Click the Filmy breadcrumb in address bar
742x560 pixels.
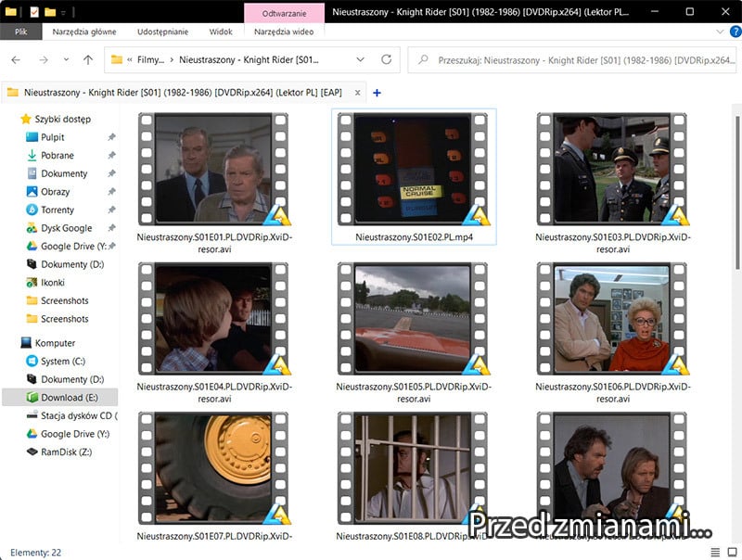(x=150, y=60)
